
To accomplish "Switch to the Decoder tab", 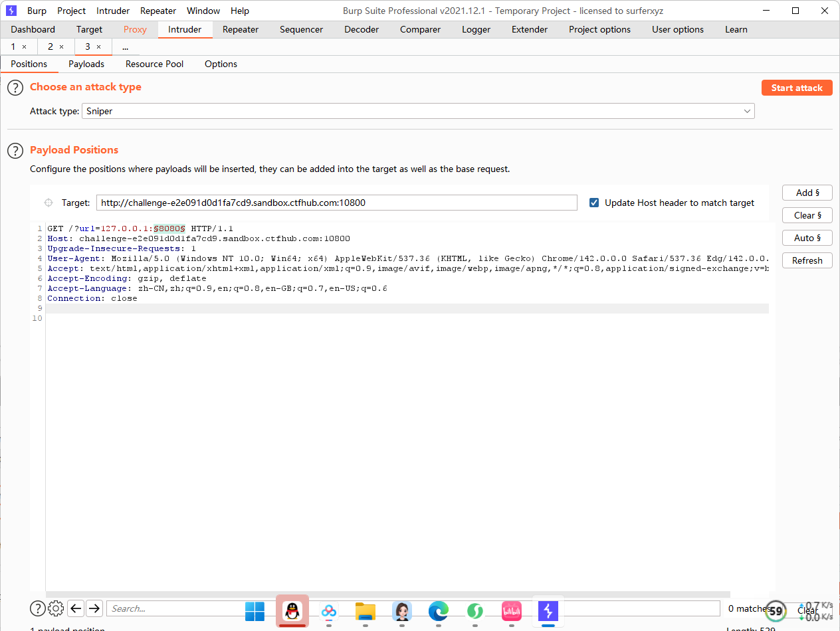I will pyautogui.click(x=362, y=29).
